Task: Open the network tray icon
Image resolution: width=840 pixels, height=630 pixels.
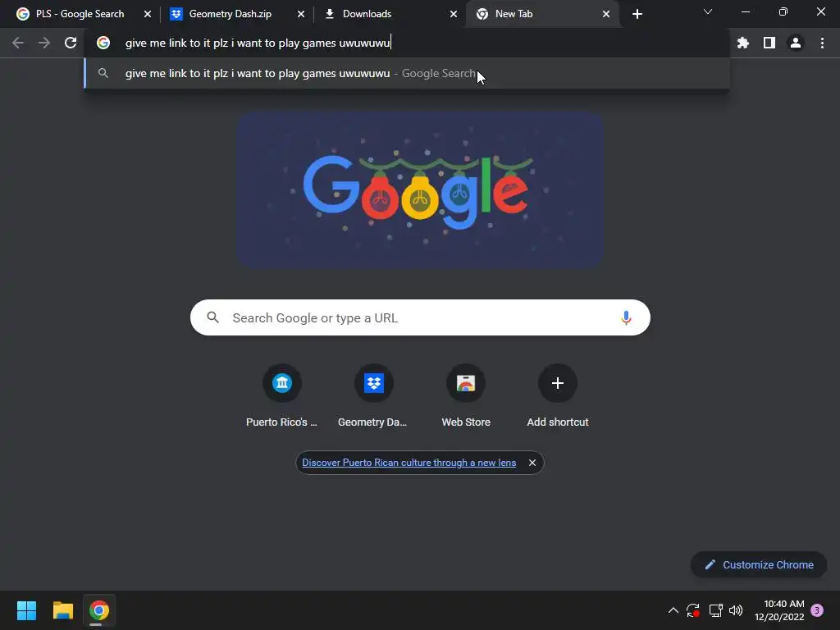Action: click(715, 610)
